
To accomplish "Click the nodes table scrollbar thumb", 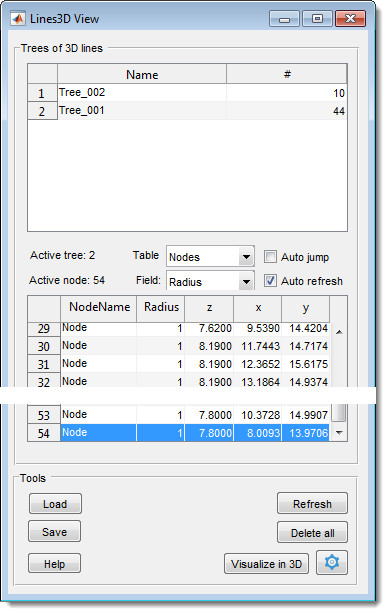I will point(339,413).
